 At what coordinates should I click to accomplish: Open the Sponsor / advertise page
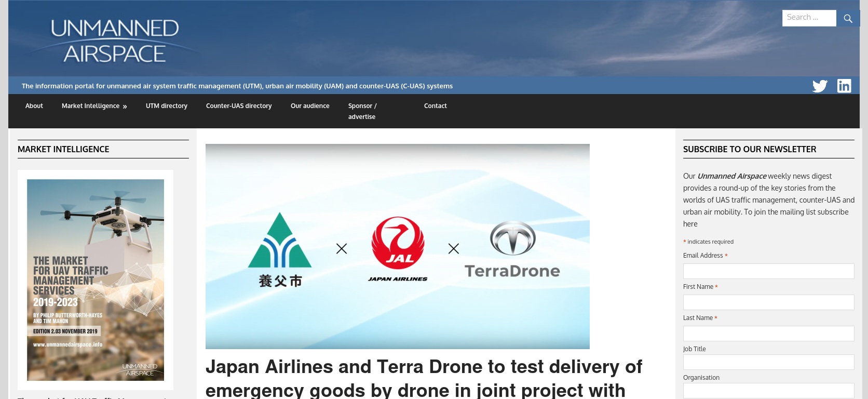click(362, 111)
